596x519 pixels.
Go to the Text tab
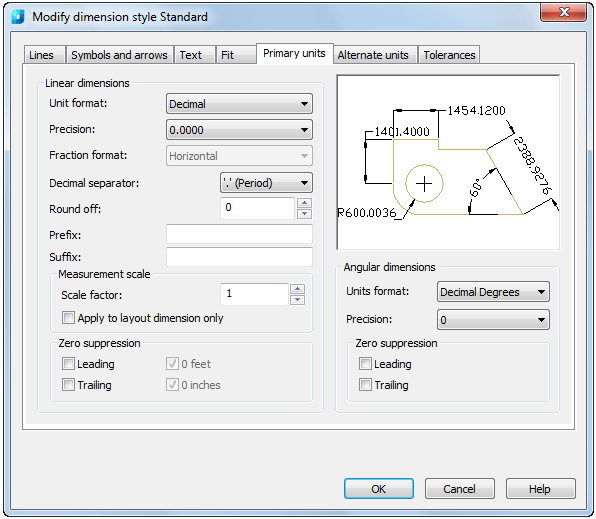195,55
